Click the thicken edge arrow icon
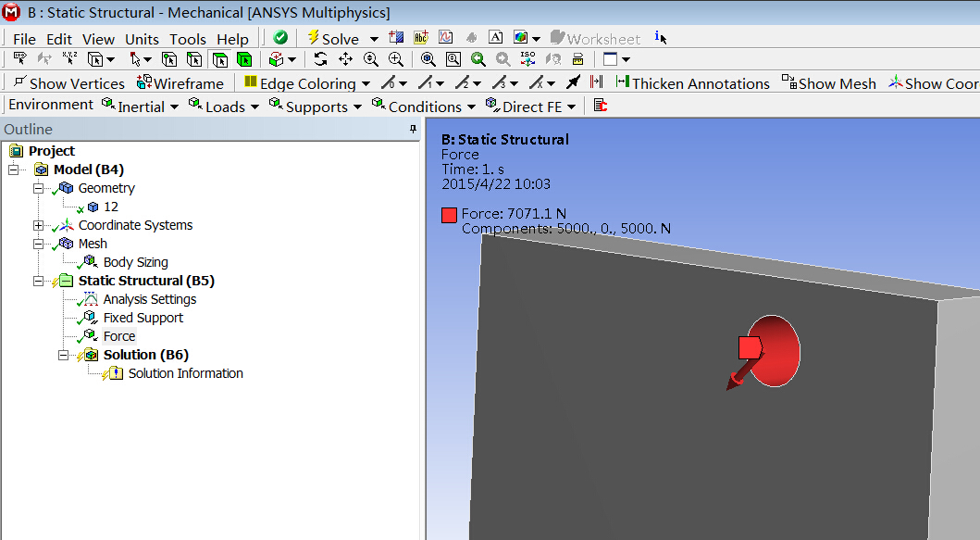This screenshot has height=540, width=980. pos(573,82)
